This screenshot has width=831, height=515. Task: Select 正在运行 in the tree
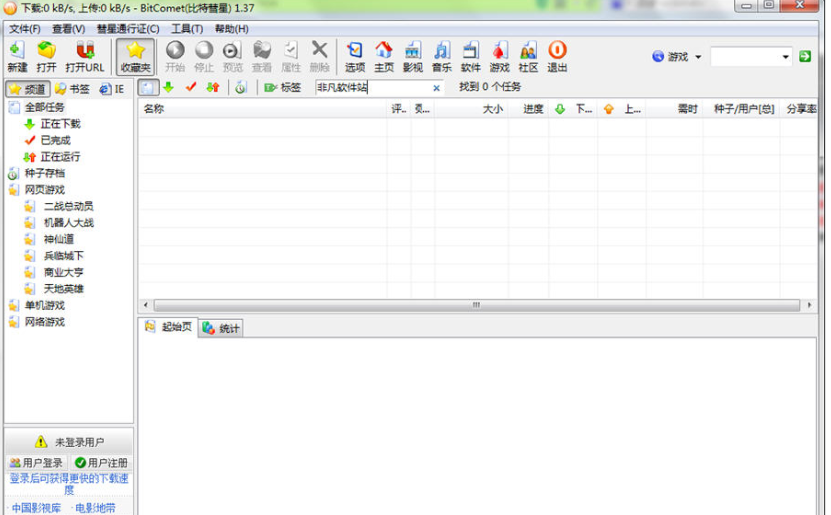click(60, 156)
